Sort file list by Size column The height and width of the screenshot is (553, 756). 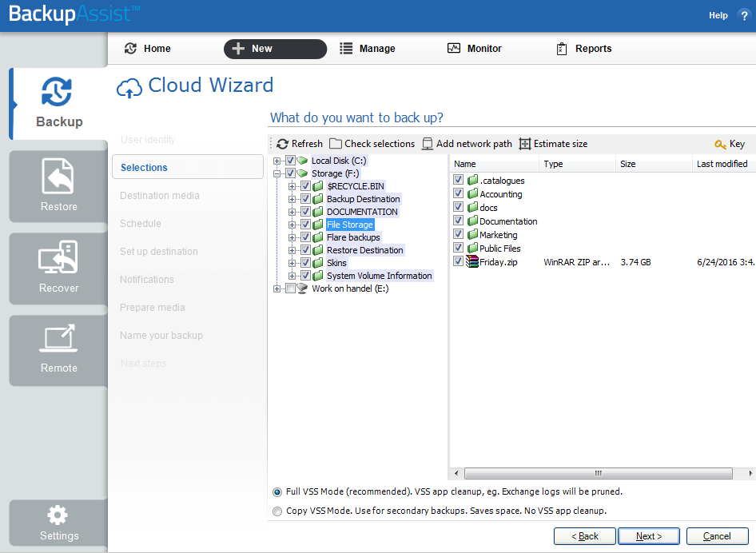click(x=654, y=164)
